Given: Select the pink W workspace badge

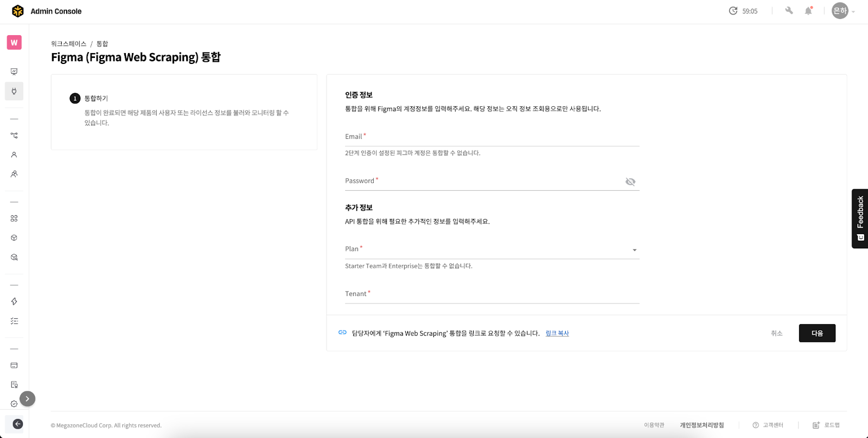Looking at the screenshot, I should [14, 42].
